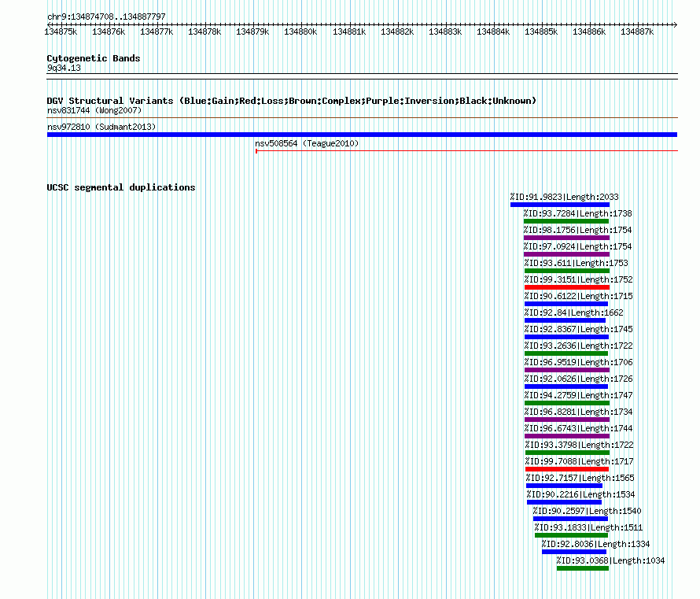Select duplication %ID:93.3798|Length:1722
This screenshot has width=700, height=599.
pos(580,445)
